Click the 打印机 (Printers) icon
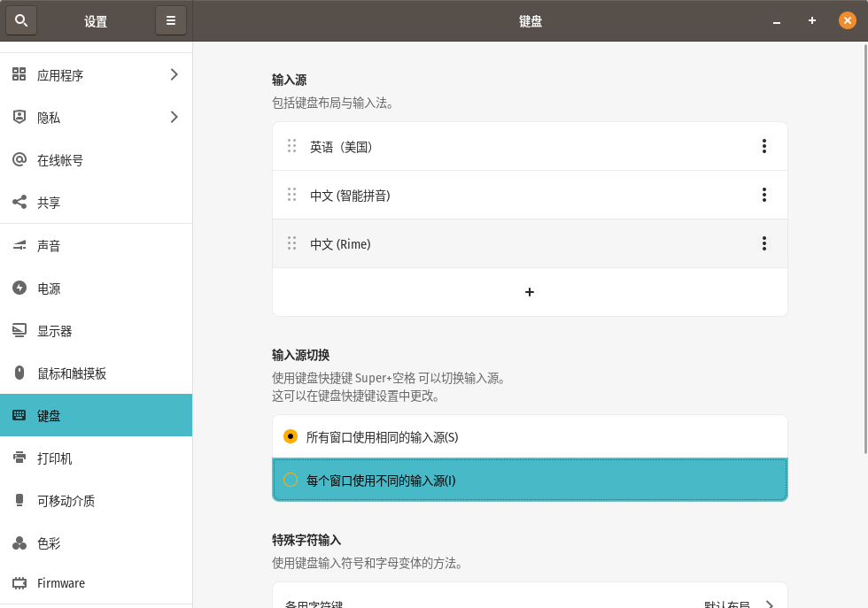The width and height of the screenshot is (868, 608). (19, 458)
